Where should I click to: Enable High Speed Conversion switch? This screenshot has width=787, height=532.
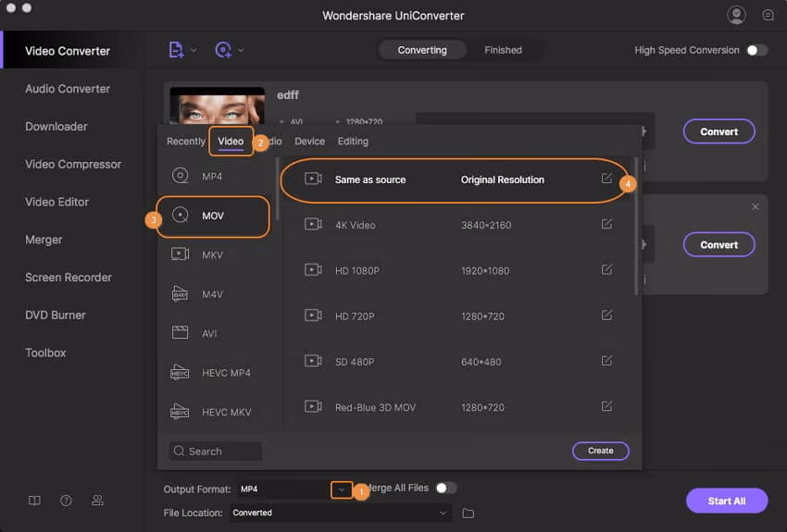(x=756, y=50)
